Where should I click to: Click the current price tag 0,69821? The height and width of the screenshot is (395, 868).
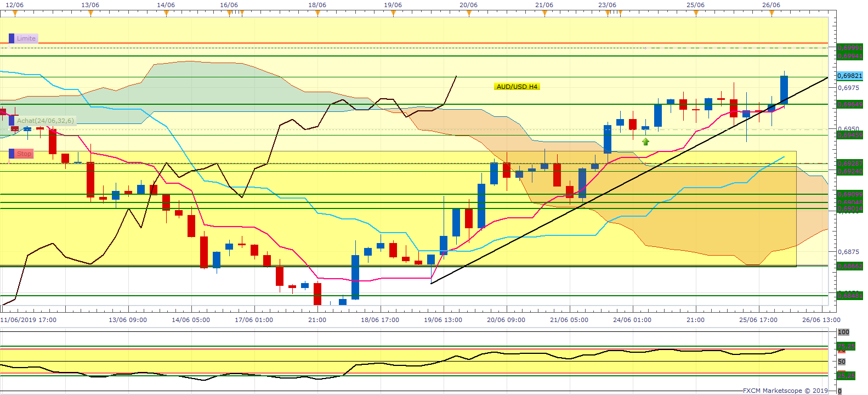click(x=849, y=76)
